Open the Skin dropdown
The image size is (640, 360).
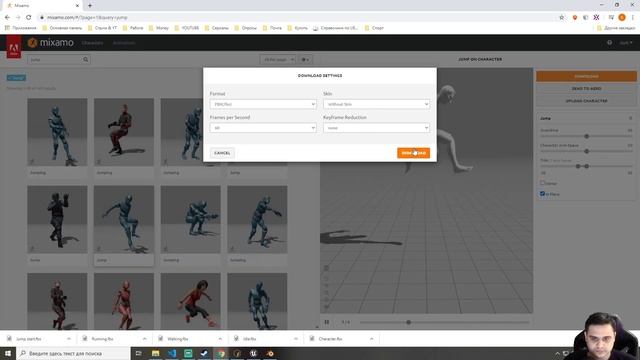(x=376, y=104)
